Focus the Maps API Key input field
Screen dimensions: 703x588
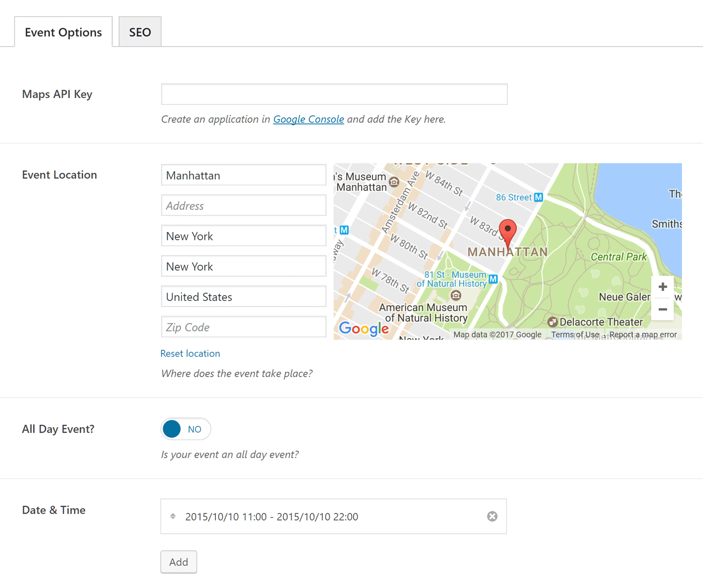(334, 94)
